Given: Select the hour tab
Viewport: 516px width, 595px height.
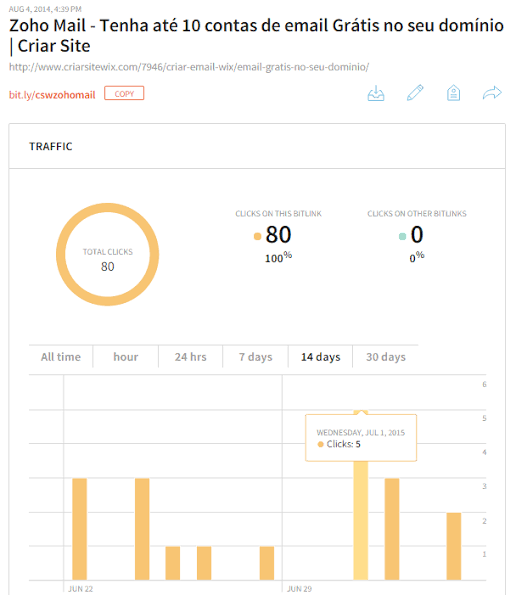Looking at the screenshot, I should pos(126,357).
